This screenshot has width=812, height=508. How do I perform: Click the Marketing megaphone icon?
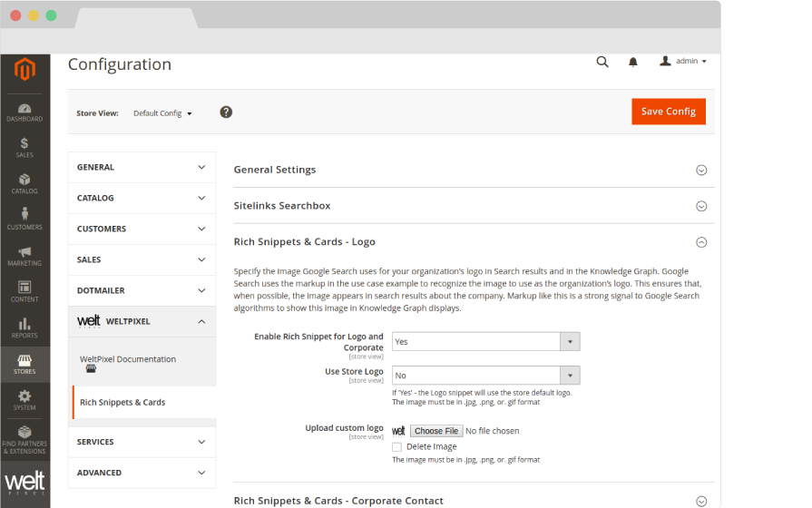(x=24, y=256)
